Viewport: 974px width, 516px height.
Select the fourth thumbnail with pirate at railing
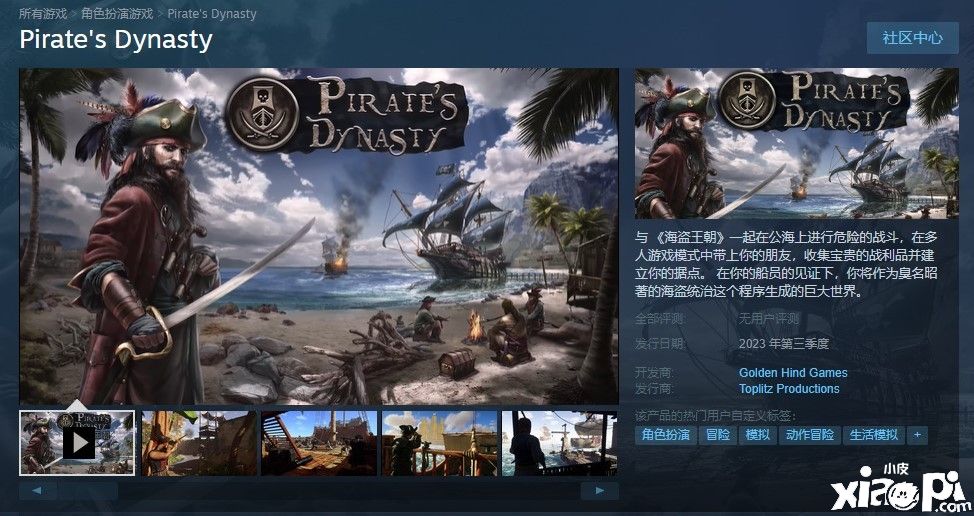(439, 443)
